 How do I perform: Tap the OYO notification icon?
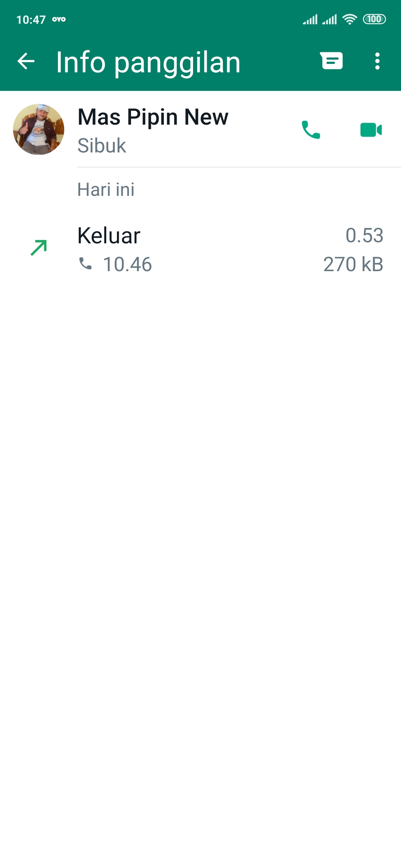click(59, 19)
